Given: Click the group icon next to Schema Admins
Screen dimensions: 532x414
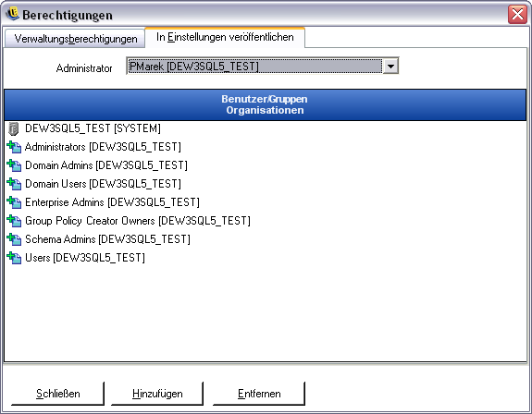Looking at the screenshot, I should pyautogui.click(x=14, y=239).
